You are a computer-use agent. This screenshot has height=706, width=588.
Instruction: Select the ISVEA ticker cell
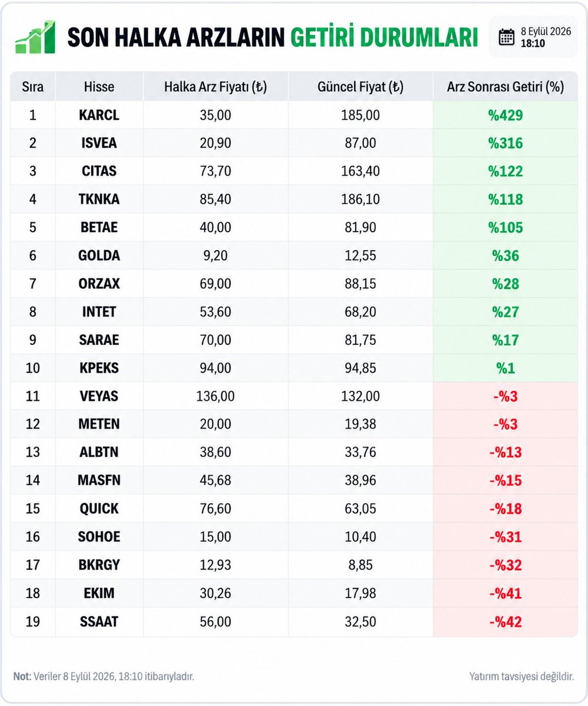point(99,144)
